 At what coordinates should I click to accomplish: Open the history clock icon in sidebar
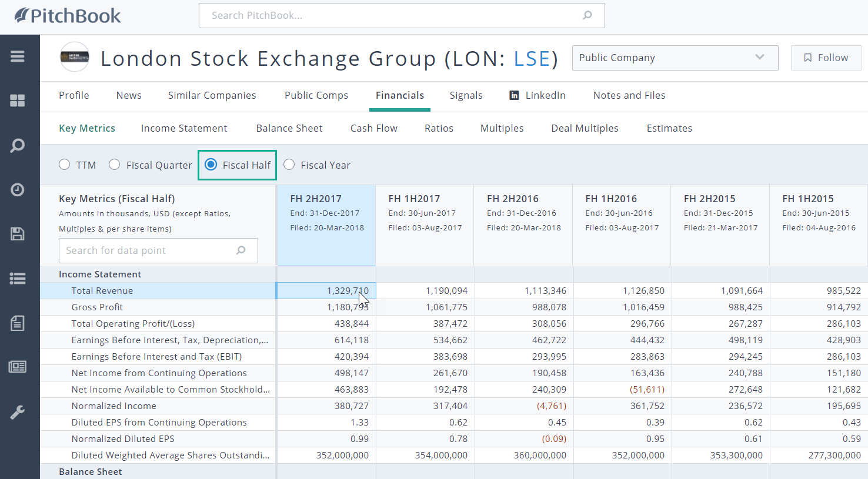pos(18,190)
